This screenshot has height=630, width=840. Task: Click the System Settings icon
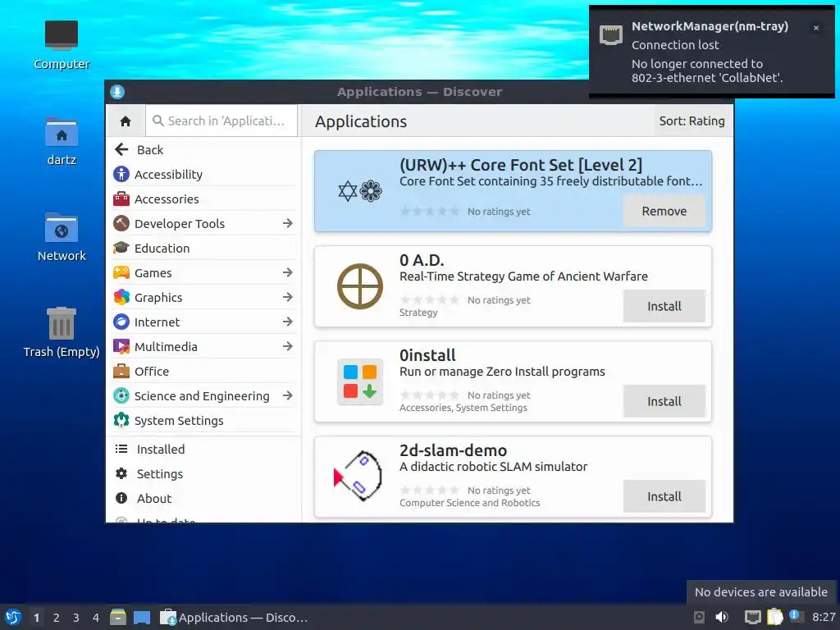[x=121, y=421]
